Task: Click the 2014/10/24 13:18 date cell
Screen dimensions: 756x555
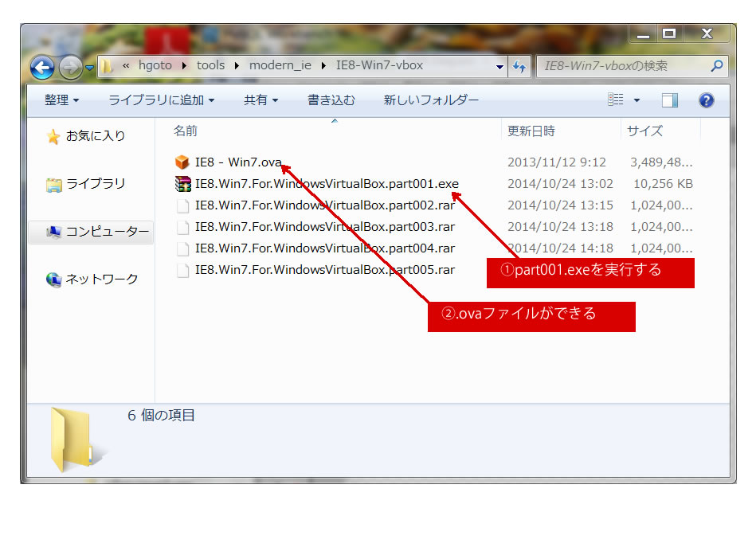Action: coord(560,227)
